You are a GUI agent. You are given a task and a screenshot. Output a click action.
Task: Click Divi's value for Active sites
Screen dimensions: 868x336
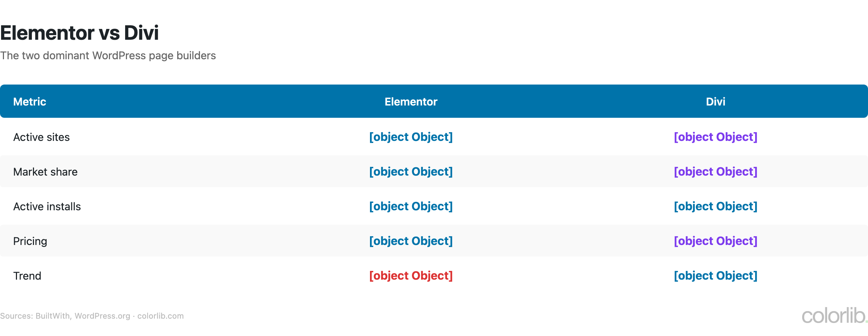click(x=715, y=137)
